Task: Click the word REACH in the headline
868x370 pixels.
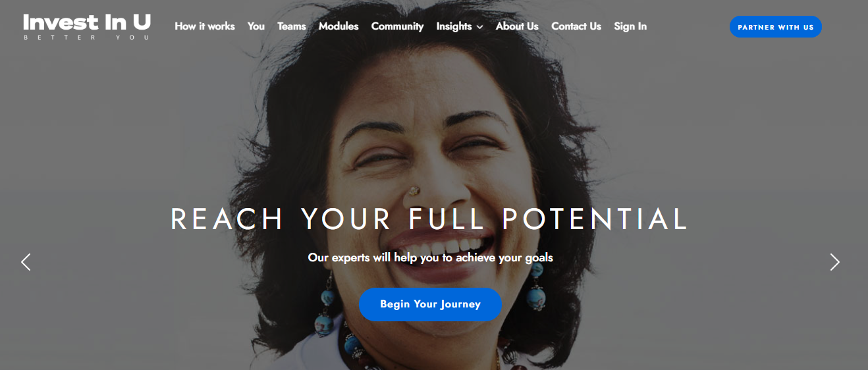Action: (227, 219)
